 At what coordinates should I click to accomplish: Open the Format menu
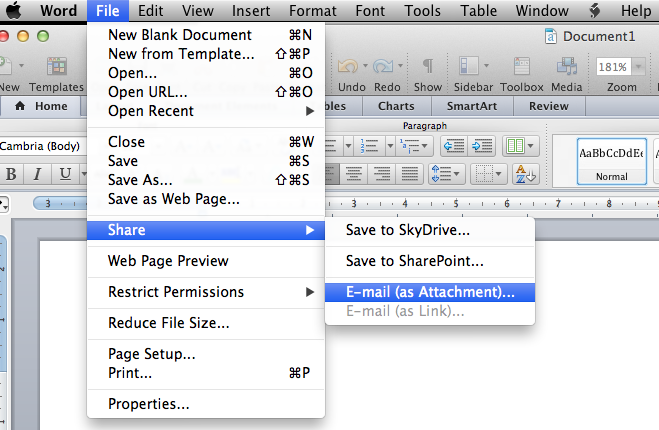pos(313,11)
